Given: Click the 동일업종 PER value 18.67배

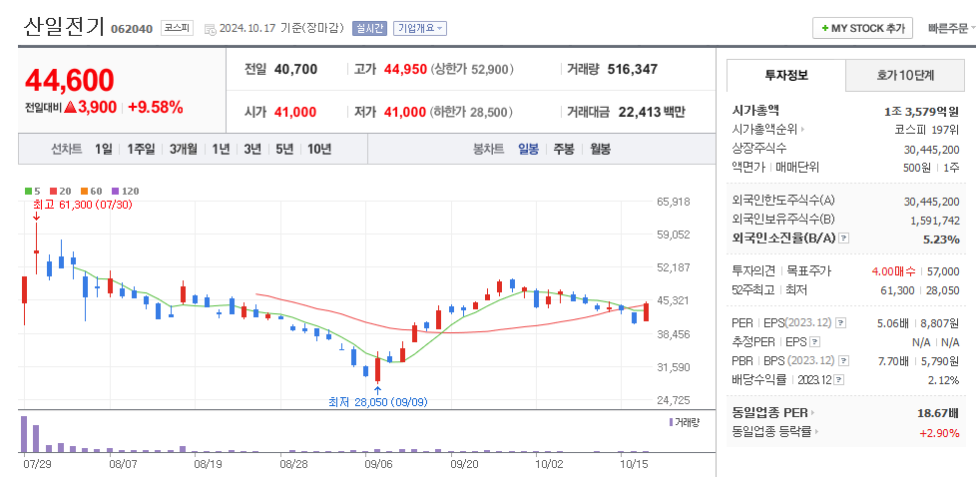Looking at the screenshot, I should pyautogui.click(x=938, y=413).
